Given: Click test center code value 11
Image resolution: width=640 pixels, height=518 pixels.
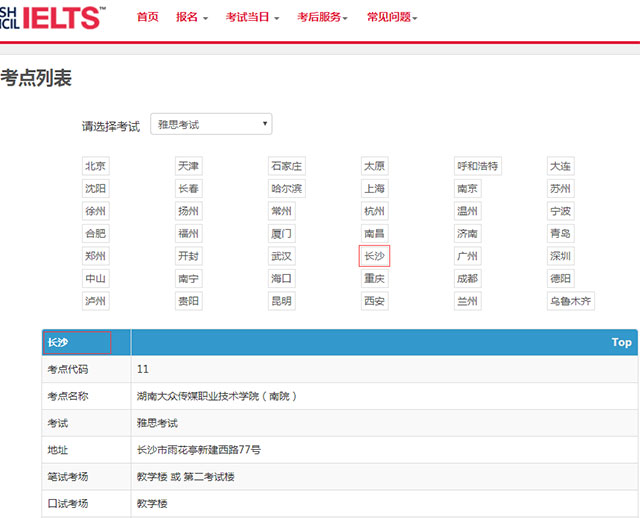Looking at the screenshot, I should 142,369.
